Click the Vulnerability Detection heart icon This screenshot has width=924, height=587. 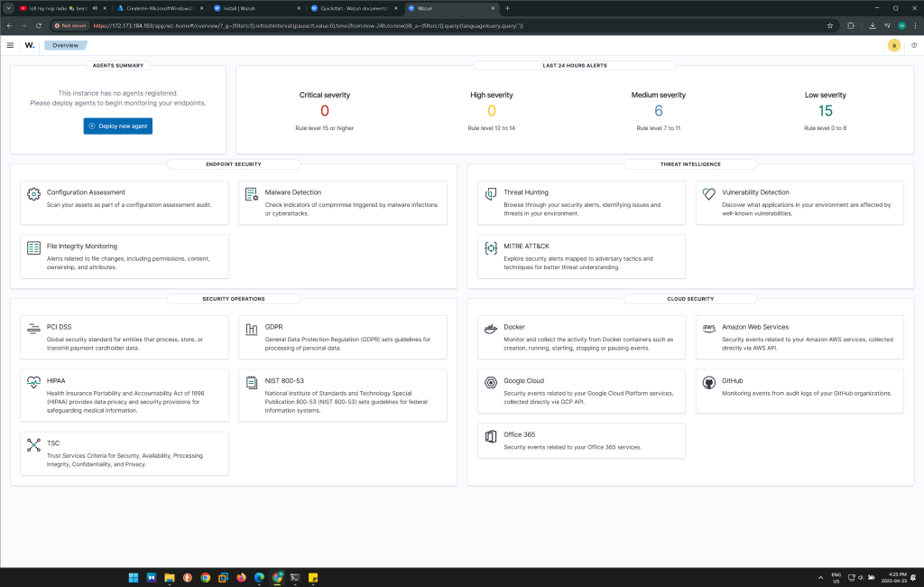[x=709, y=194]
